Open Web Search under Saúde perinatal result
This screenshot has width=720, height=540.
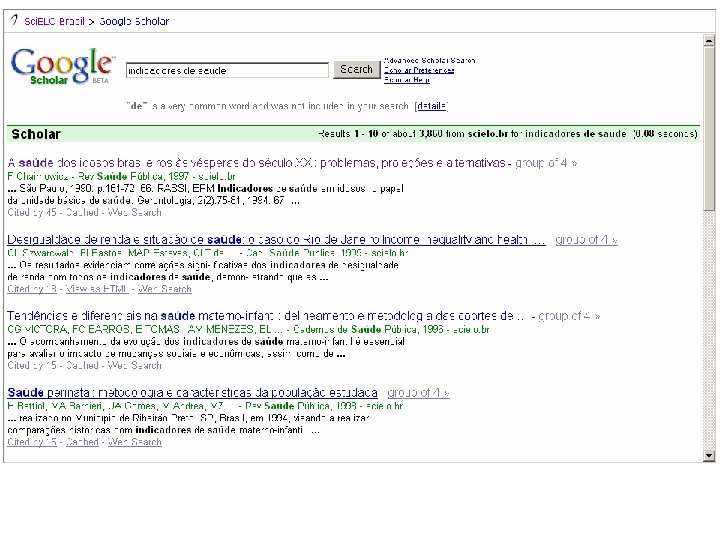coord(135,442)
